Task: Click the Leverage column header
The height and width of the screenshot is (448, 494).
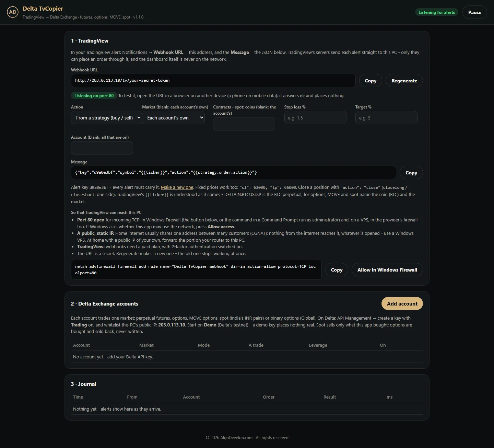Action: pyautogui.click(x=318, y=345)
